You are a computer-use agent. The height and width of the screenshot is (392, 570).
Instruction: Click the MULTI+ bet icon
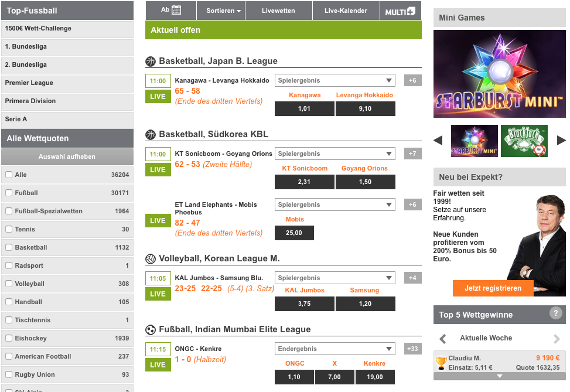pyautogui.click(x=400, y=11)
